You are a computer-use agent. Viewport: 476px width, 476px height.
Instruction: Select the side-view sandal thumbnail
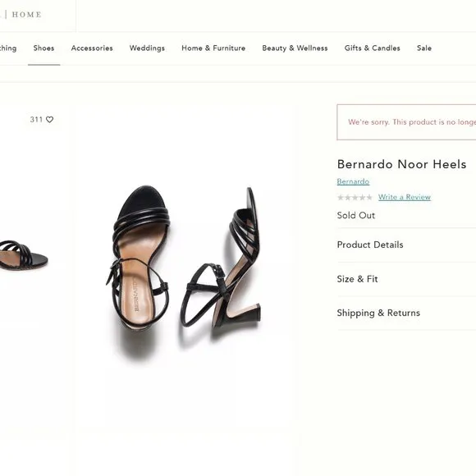[x=24, y=255]
